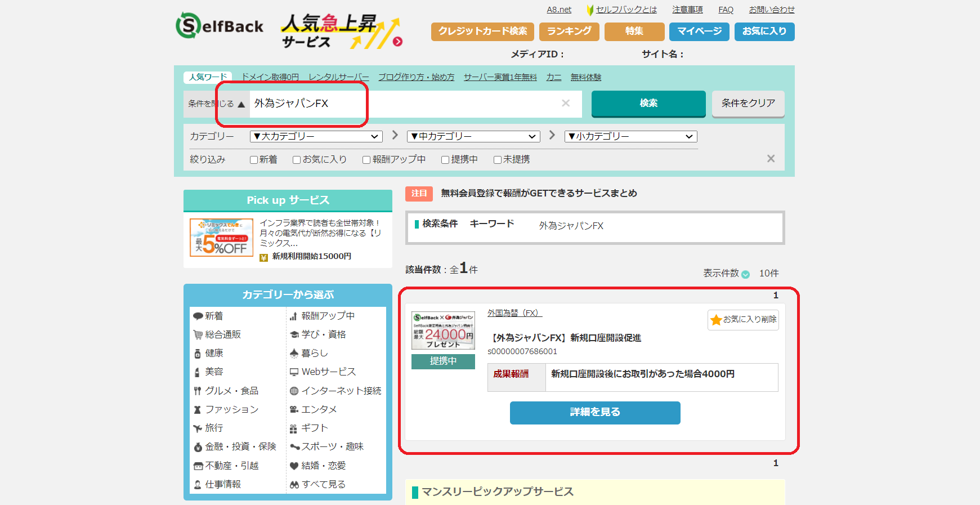Screen dimensions: 980x505
Task: Click the 詳細を見る button
Action: (x=595, y=413)
